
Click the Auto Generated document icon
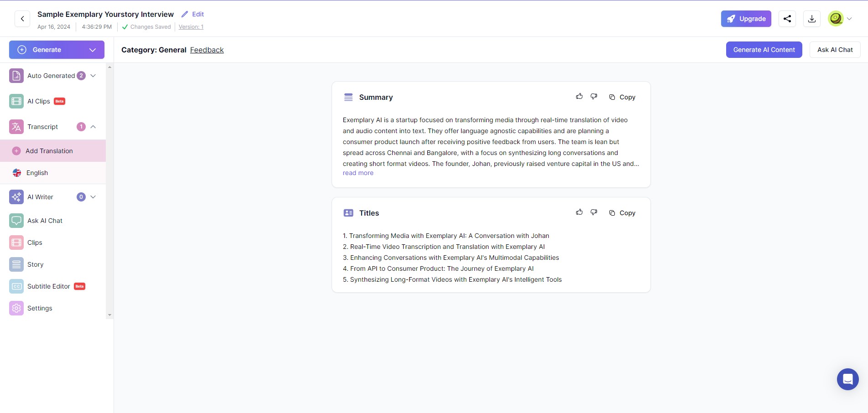(x=16, y=76)
